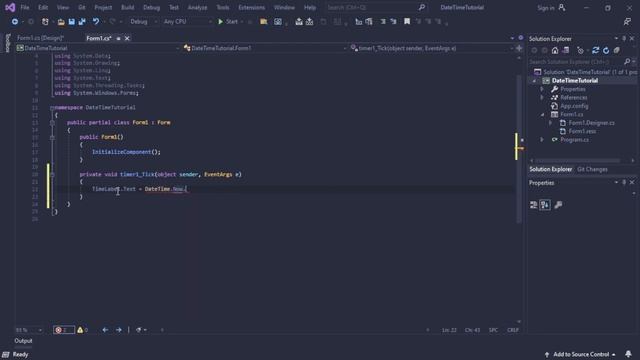The width and height of the screenshot is (640, 360).
Task: Click the New Project toolbar icon
Action: coord(45,22)
